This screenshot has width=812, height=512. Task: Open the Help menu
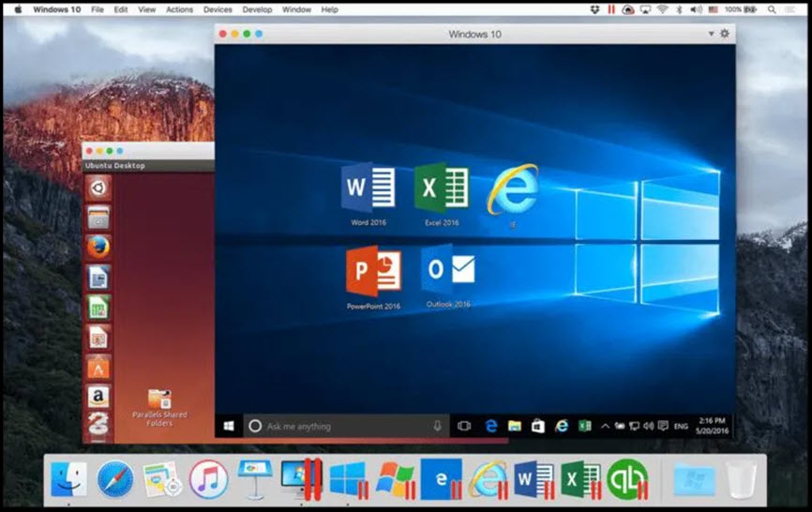coord(329,9)
